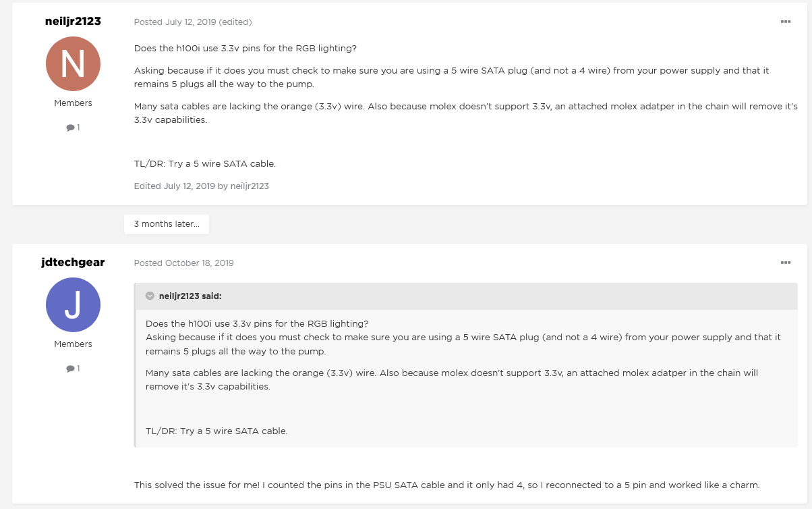The height and width of the screenshot is (509, 812).
Task: Click 'neiljr2123 said:' quote header link
Action: coord(190,296)
